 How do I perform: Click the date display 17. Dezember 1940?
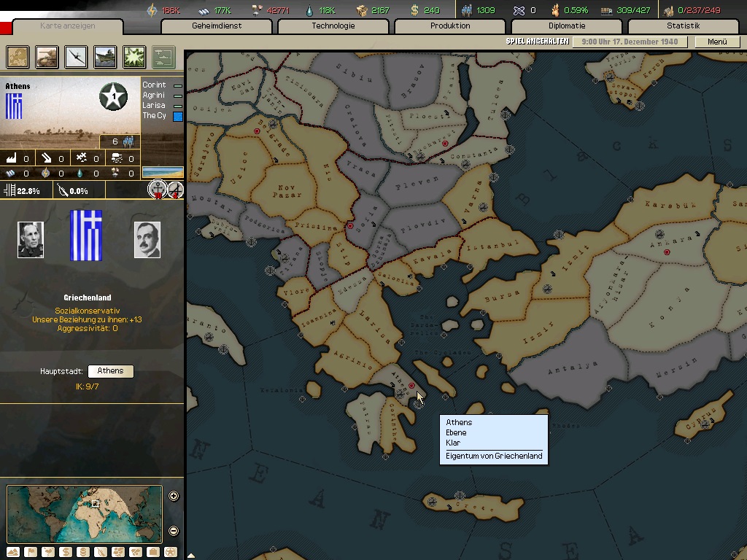pyautogui.click(x=630, y=42)
